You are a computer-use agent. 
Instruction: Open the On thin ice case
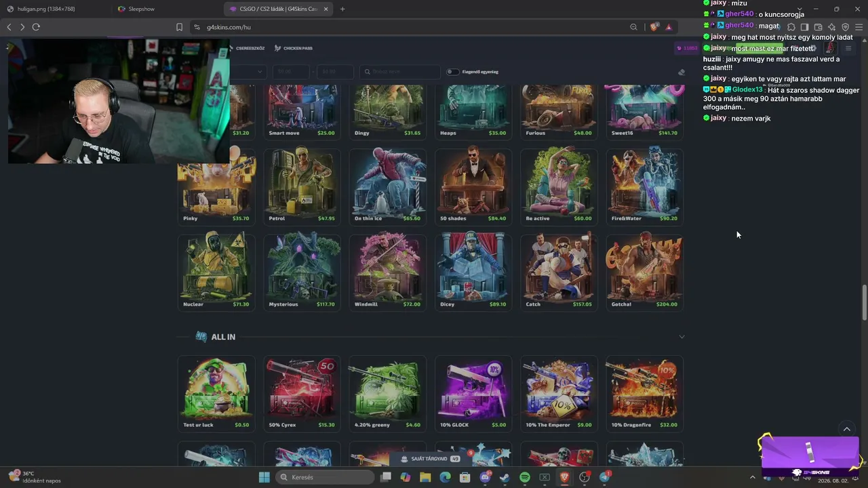tap(387, 186)
